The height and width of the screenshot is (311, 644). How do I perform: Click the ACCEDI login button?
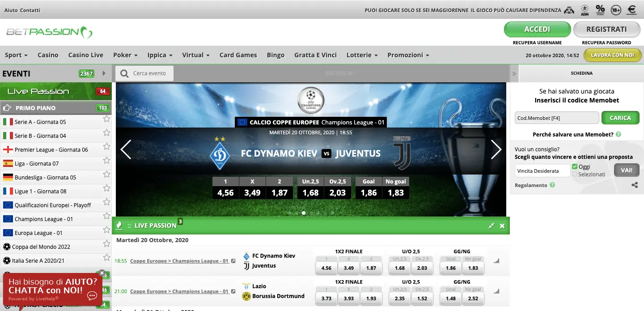(537, 29)
